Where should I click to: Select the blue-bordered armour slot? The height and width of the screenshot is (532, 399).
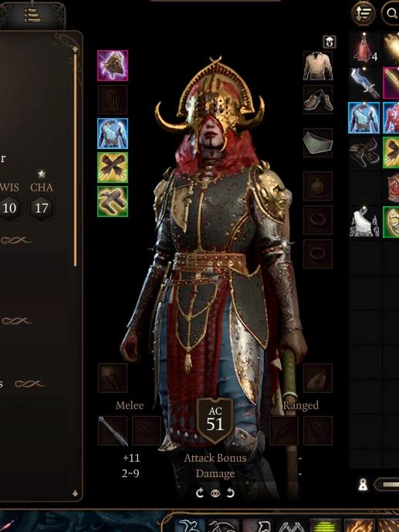113,134
